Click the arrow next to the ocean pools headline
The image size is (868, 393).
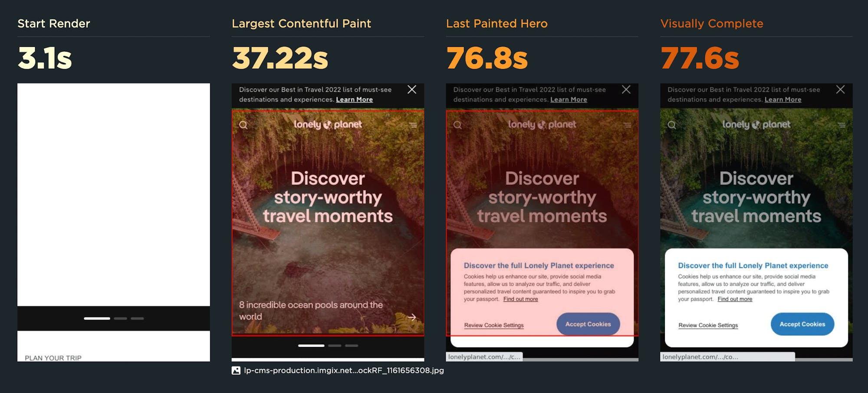412,317
